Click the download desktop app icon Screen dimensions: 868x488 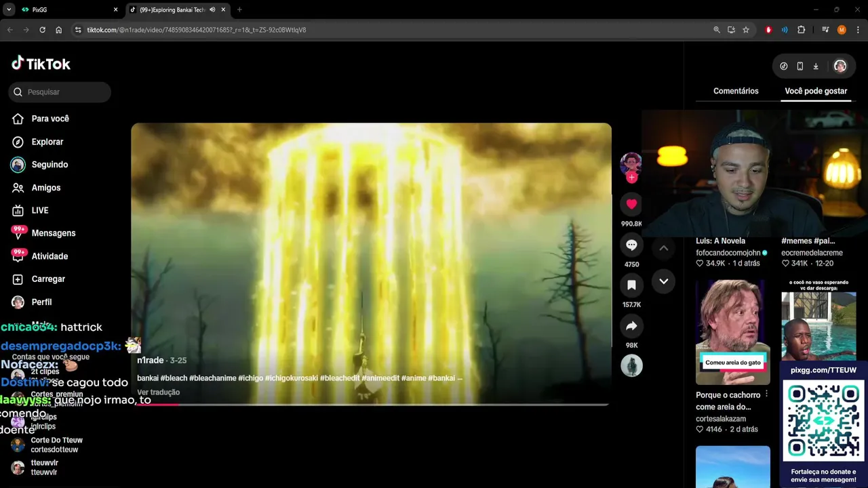pos(816,66)
